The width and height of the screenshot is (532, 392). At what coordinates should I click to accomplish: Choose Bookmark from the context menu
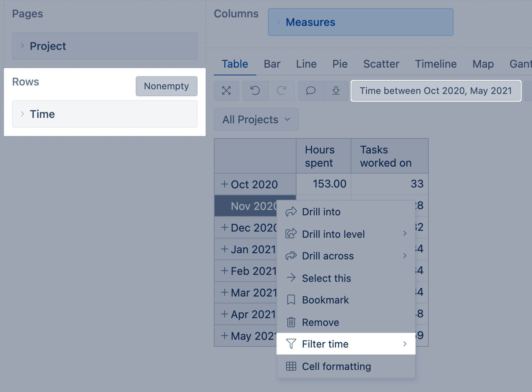325,300
